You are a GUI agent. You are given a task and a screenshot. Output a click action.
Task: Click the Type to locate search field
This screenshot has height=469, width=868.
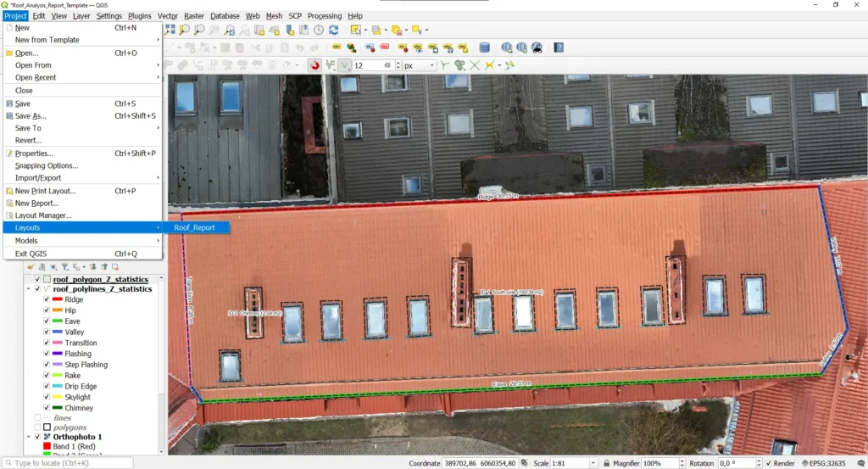(68, 463)
